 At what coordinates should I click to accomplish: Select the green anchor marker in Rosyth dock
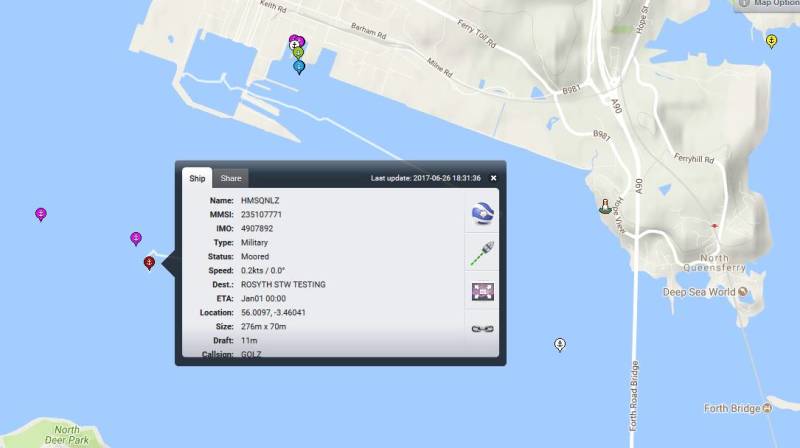(x=299, y=53)
